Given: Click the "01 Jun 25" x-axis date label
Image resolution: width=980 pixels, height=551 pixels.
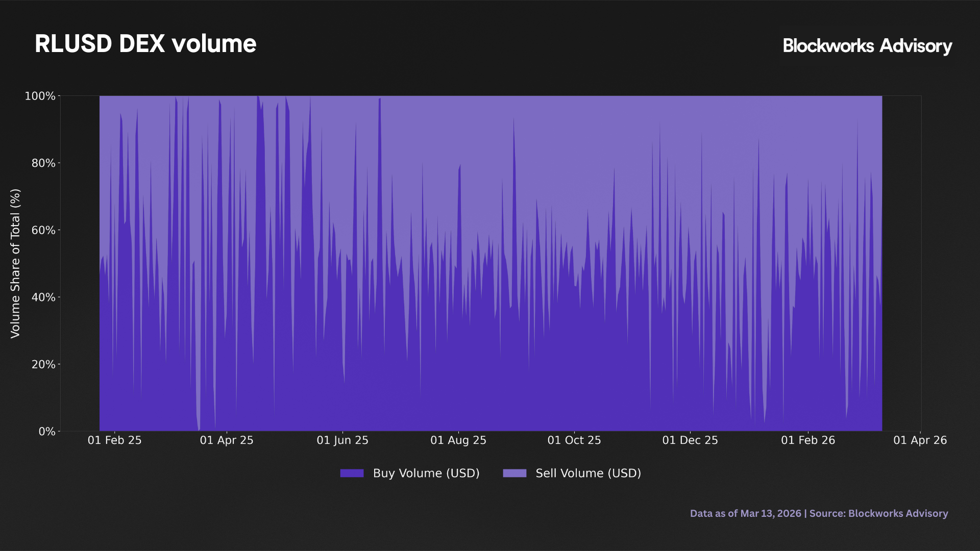Looking at the screenshot, I should pos(342,440).
